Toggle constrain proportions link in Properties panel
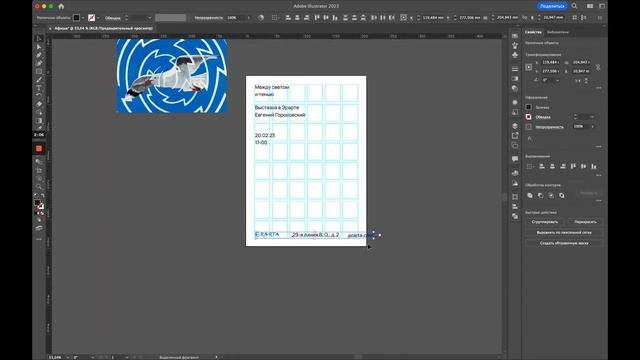Image resolution: width=640 pixels, height=360 pixels. pos(598,67)
